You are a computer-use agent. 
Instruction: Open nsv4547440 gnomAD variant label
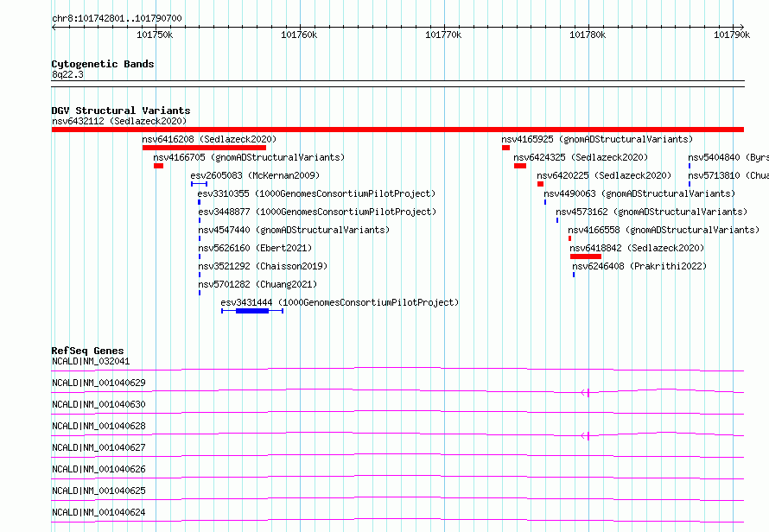click(x=294, y=230)
